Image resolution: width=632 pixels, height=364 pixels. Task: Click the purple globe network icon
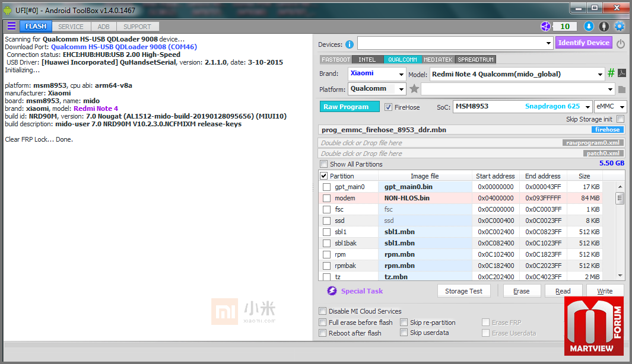(x=545, y=27)
